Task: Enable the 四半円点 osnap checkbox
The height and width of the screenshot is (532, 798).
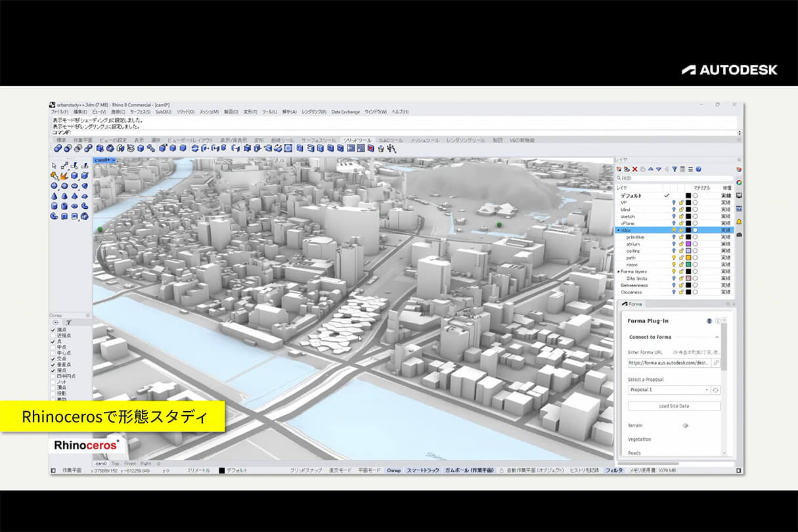Action: click(53, 376)
